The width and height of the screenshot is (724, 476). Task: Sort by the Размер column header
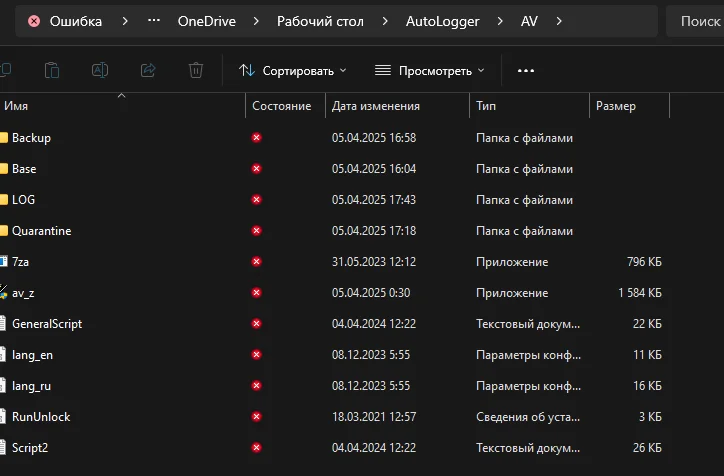[629, 106]
